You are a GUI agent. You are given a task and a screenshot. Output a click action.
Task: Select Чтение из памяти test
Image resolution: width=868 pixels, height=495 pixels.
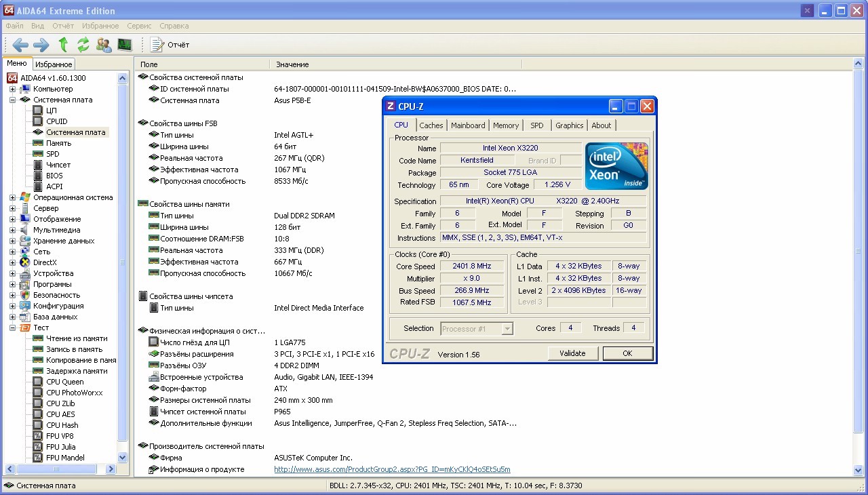[77, 338]
